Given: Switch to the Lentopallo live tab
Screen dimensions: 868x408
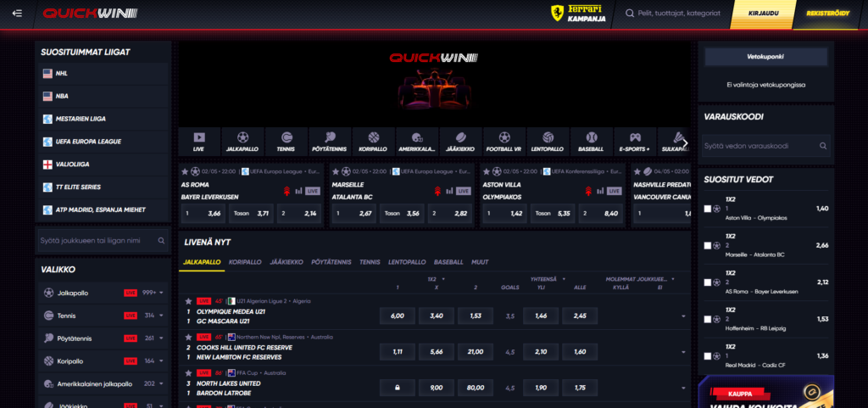Looking at the screenshot, I should [x=407, y=262].
